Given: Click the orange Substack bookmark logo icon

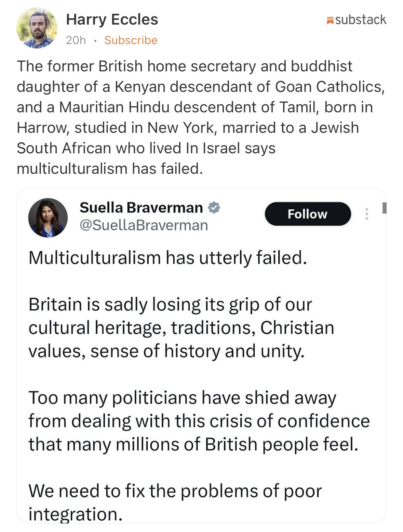Looking at the screenshot, I should [330, 20].
